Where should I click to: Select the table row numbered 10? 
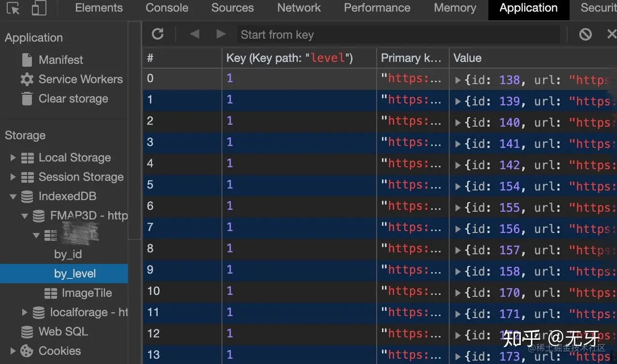click(380, 291)
